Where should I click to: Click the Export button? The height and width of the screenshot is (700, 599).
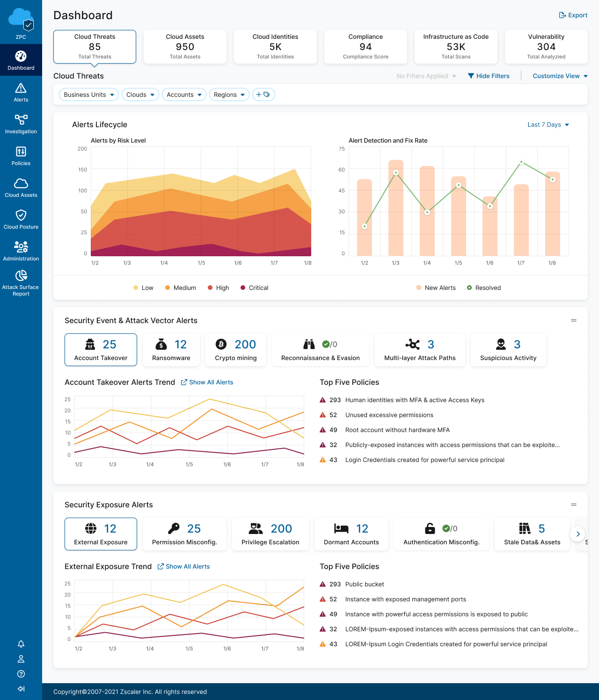[573, 15]
